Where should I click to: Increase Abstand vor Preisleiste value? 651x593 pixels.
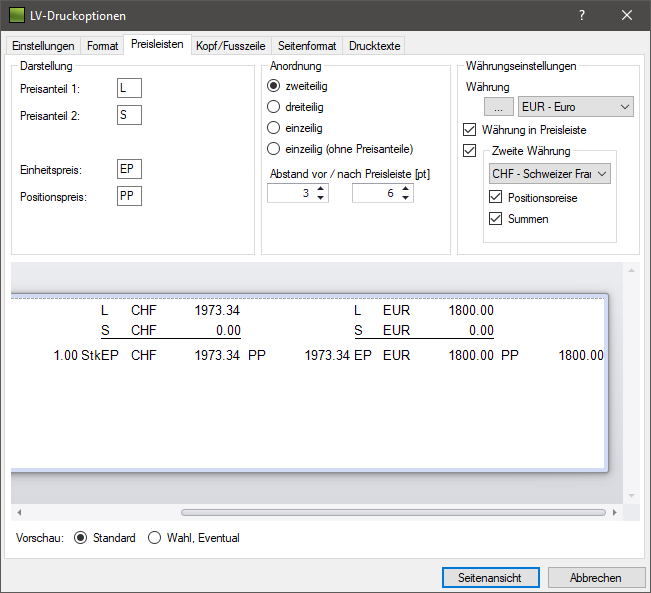(x=321, y=189)
